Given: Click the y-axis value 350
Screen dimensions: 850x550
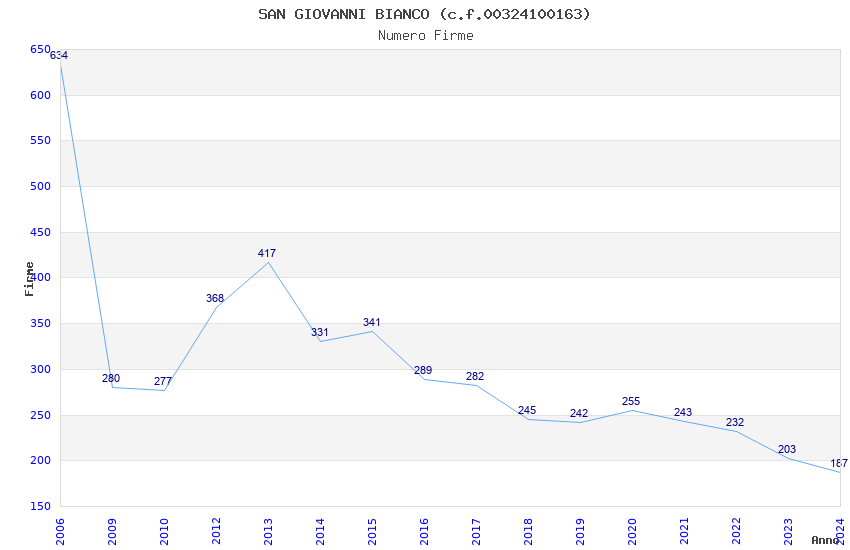Looking at the screenshot, I should click(40, 323).
